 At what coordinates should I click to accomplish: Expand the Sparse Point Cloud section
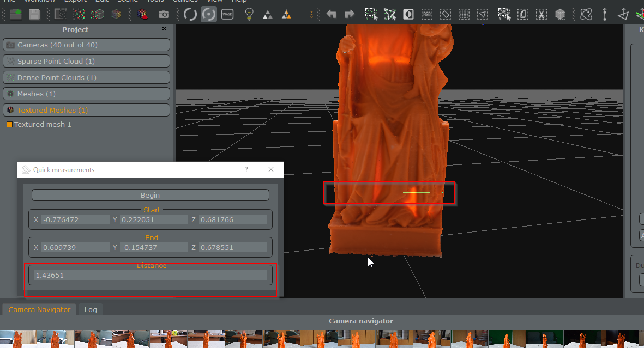pos(86,61)
